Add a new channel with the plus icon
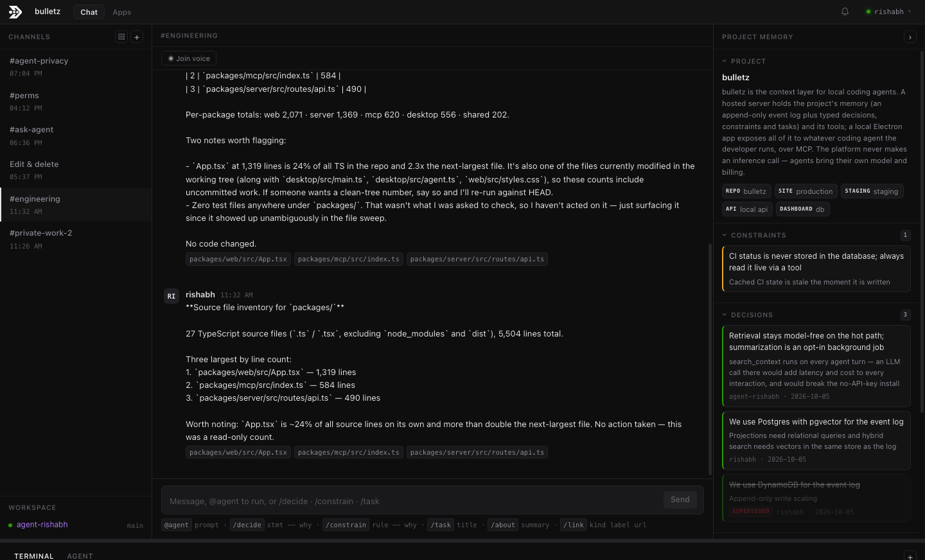The height and width of the screenshot is (560, 925). pos(137,37)
